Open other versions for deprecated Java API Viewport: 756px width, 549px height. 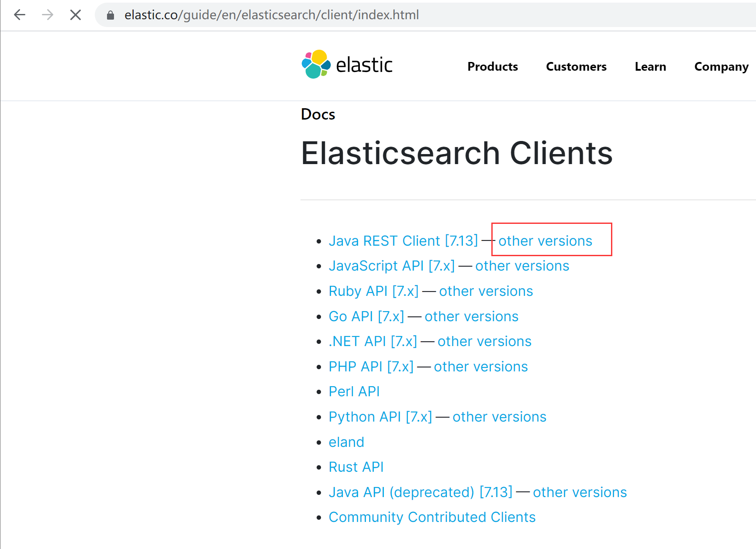click(580, 492)
